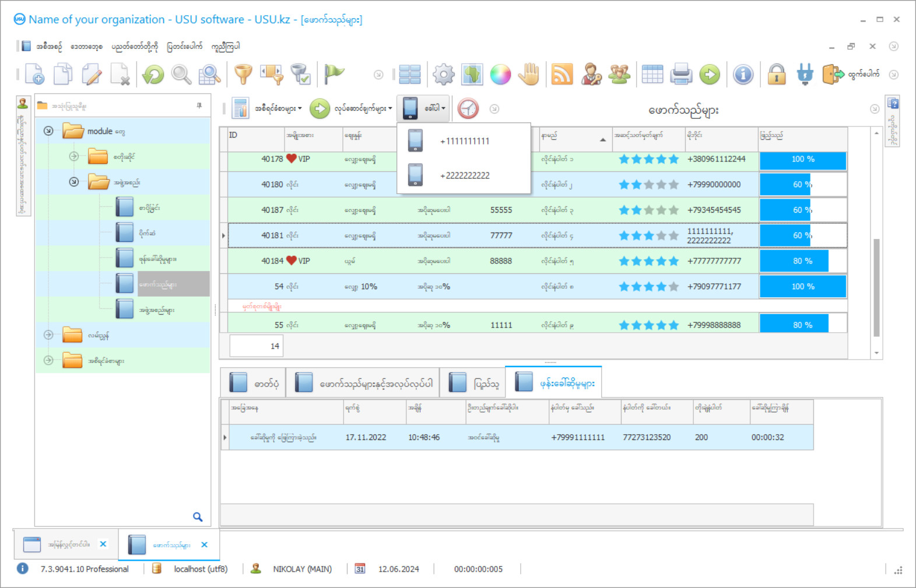Switch to the last tab in the detail panel
Viewport: 916px width, 588px height.
point(554,383)
